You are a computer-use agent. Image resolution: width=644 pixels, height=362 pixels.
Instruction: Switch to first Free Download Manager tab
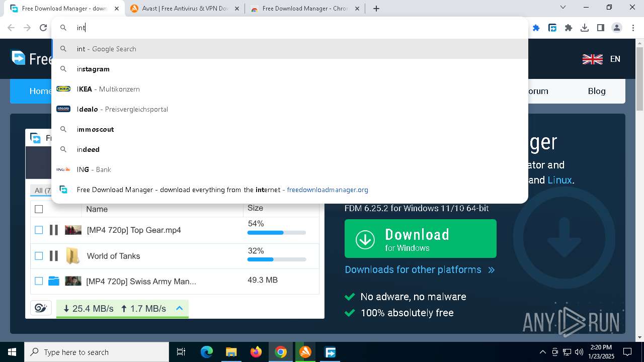tap(64, 9)
